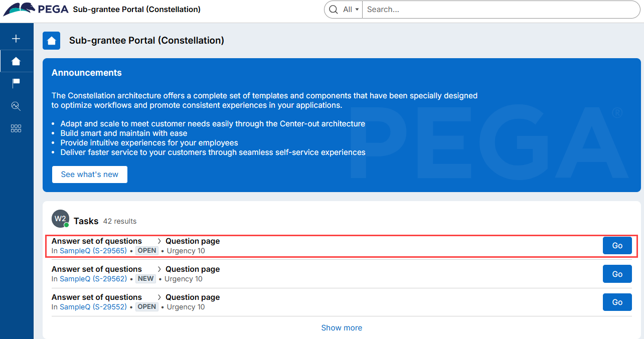Click the search magnifier icon in header
The image size is (644, 339).
pos(334,10)
